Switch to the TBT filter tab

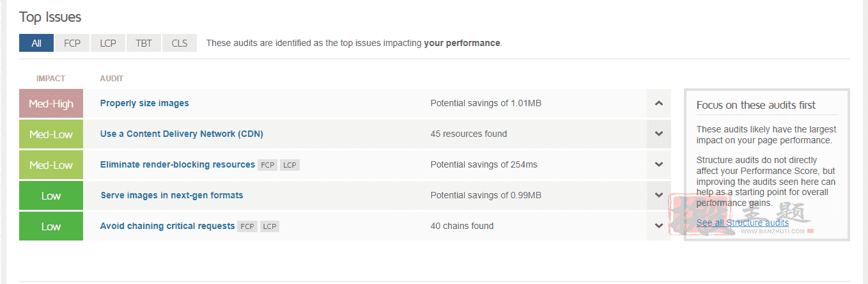pos(144,43)
